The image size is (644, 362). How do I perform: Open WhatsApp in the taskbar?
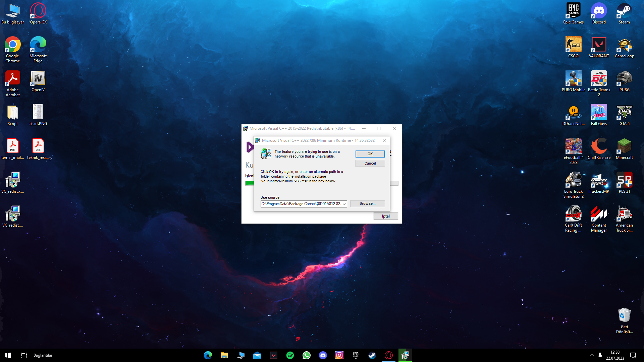coord(306,355)
